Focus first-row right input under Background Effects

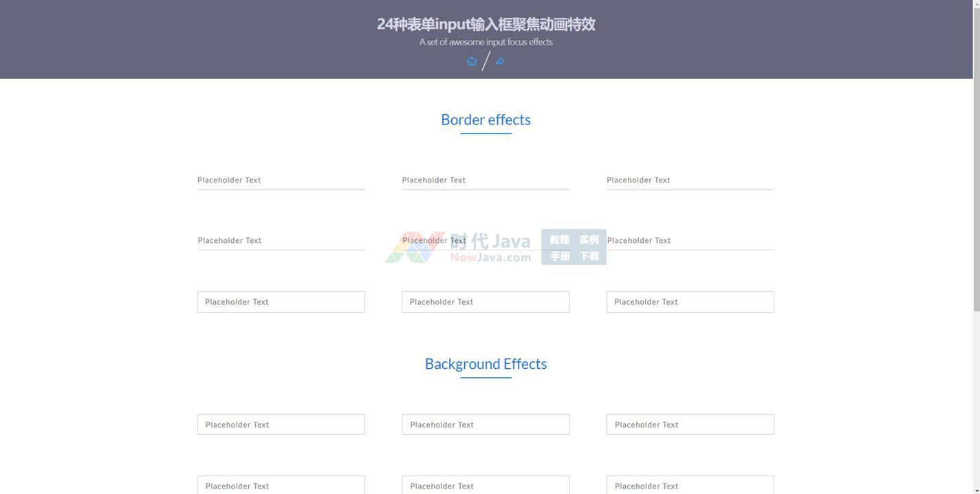click(x=690, y=425)
